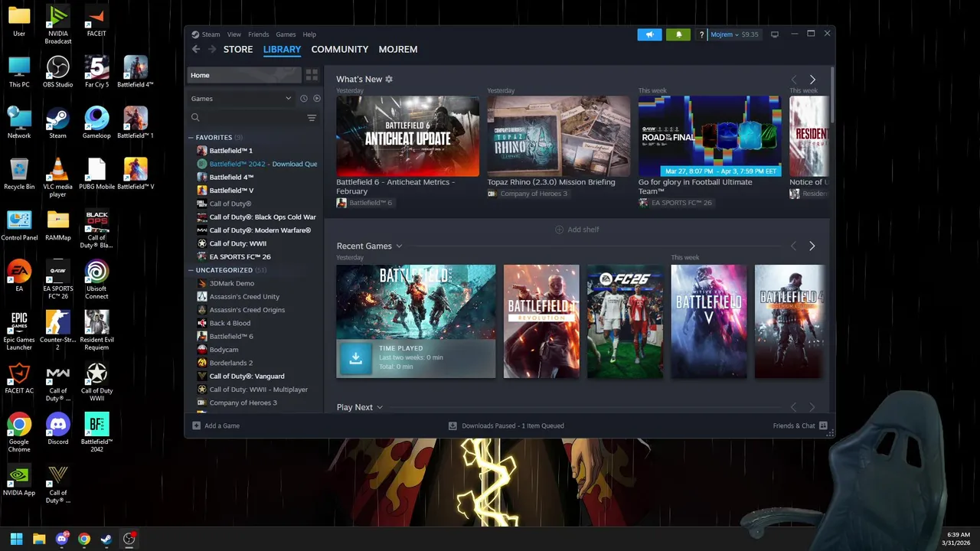This screenshot has width=980, height=551.
Task: Click the library content vertical scrollbar
Action: (831, 94)
